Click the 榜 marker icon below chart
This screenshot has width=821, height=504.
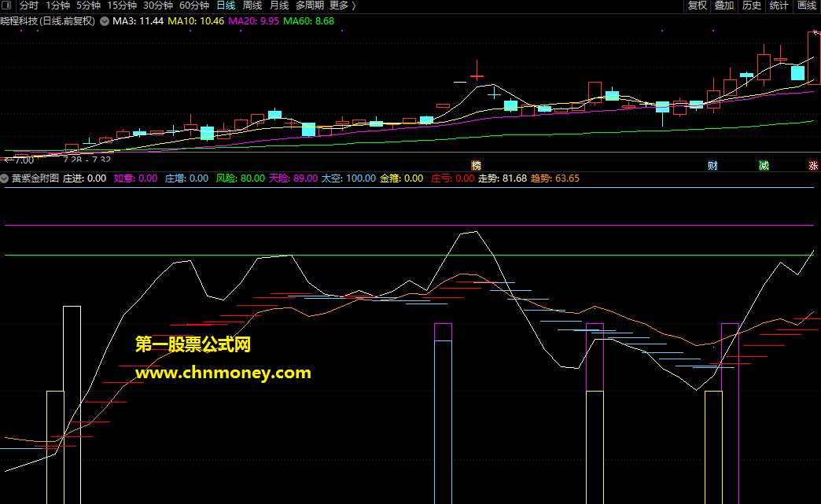tap(476, 165)
